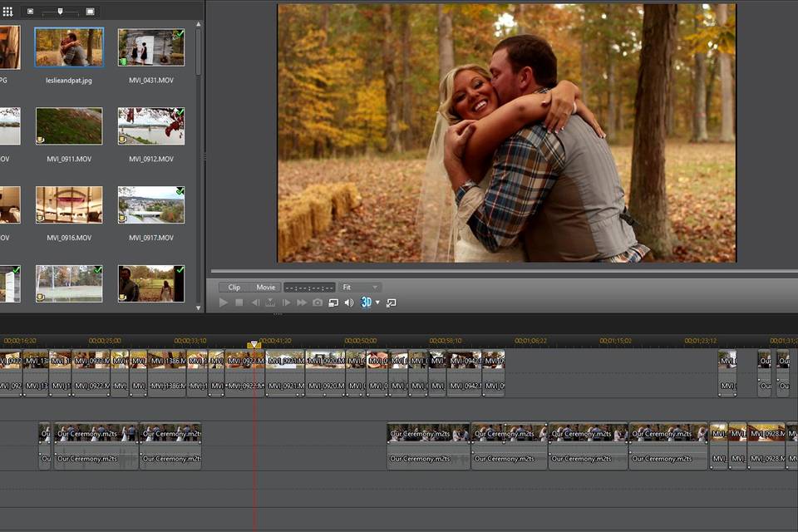Viewport: 798px width, 532px height.
Task: Click the yellow timeline playhead marker
Action: pyautogui.click(x=254, y=345)
